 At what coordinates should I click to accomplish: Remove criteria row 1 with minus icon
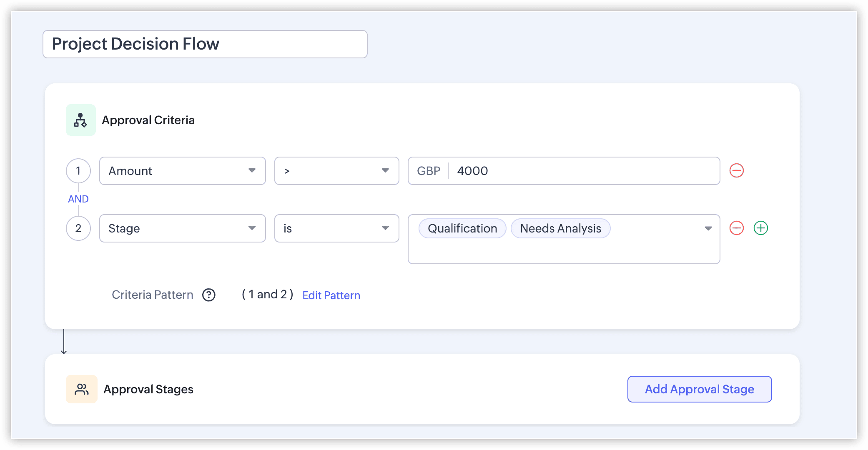coord(737,170)
